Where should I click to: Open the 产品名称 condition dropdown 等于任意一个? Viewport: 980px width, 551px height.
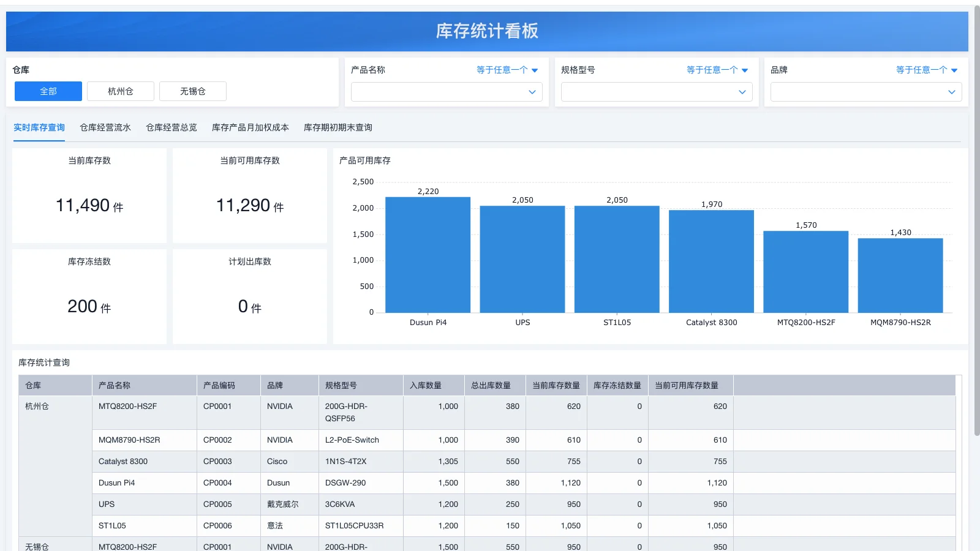[507, 70]
